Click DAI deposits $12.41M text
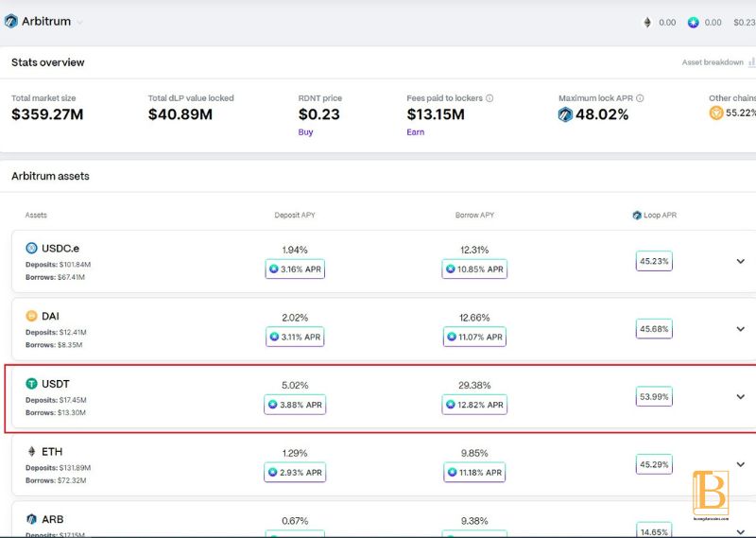 [56, 332]
